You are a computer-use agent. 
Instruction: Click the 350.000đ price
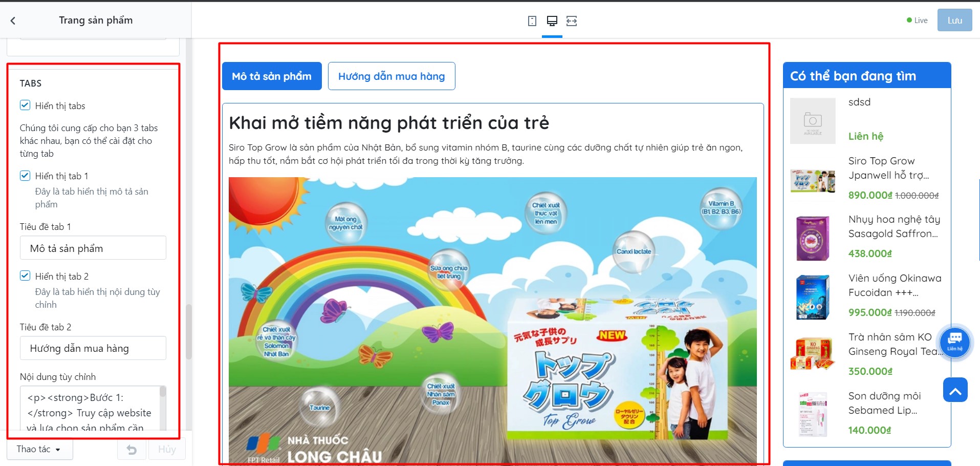[870, 371]
